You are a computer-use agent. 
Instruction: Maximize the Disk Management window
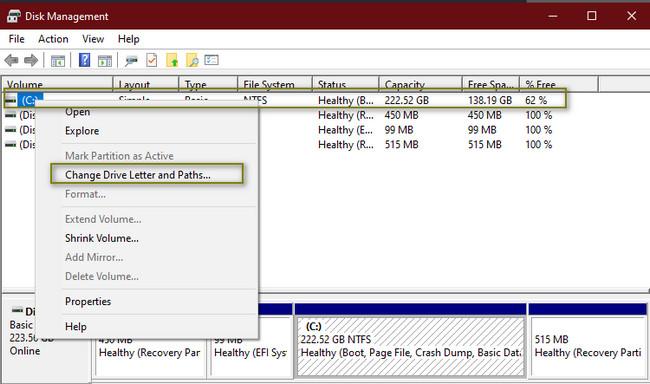(592, 16)
